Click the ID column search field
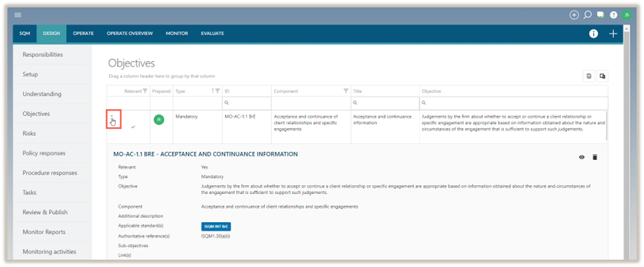This screenshot has width=644, height=267. pyautogui.click(x=246, y=102)
